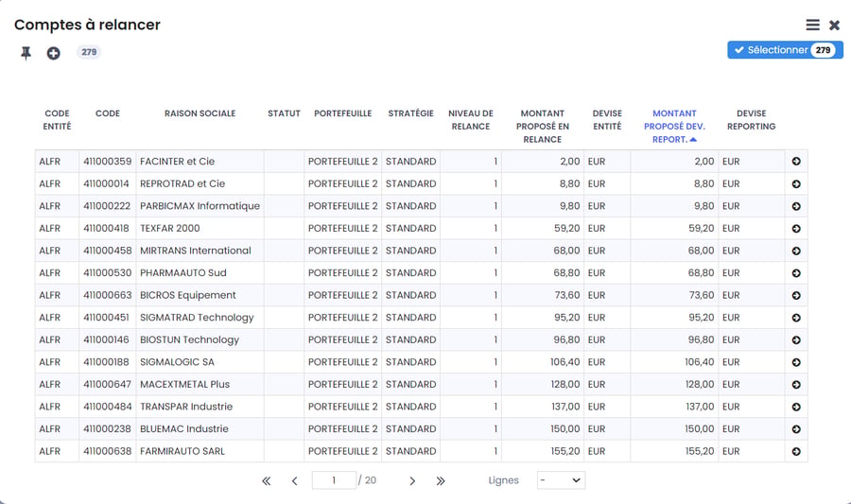This screenshot has height=504, width=851.
Task: Click MIRTRANS International company name
Action: [x=196, y=251]
